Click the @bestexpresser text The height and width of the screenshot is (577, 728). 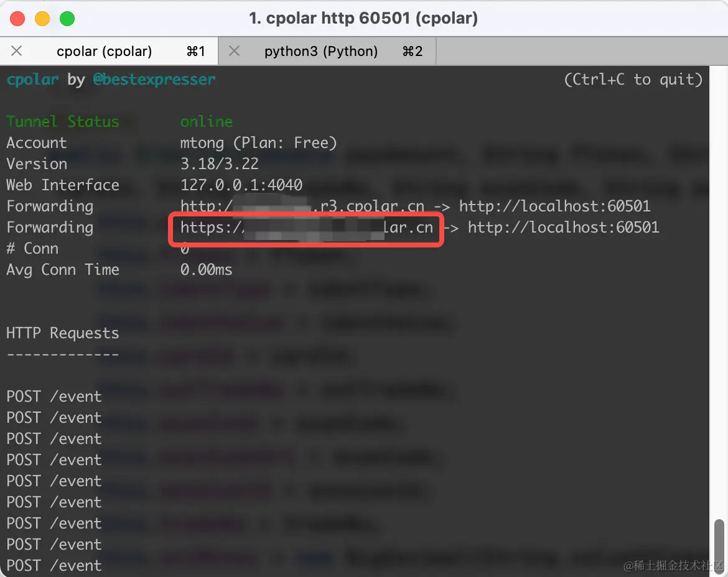(x=154, y=80)
